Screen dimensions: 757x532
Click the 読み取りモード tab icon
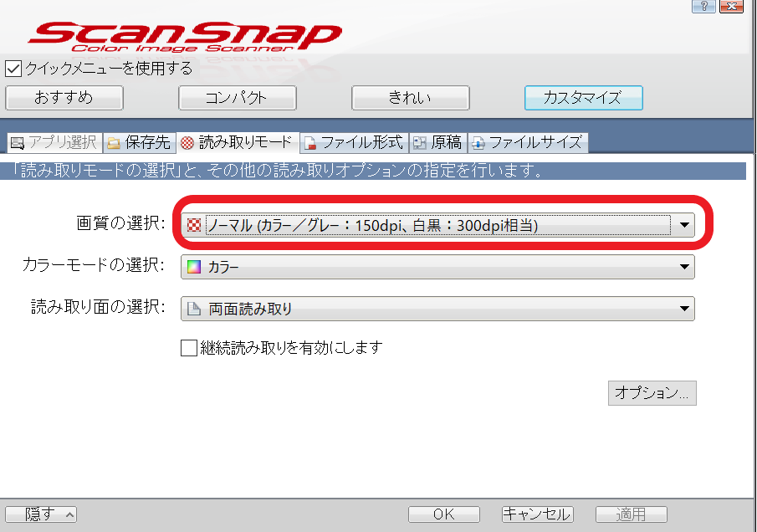point(187,143)
